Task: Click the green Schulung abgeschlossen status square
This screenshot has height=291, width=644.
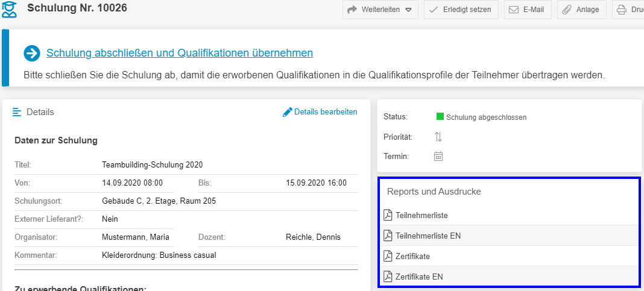Action: tap(440, 116)
